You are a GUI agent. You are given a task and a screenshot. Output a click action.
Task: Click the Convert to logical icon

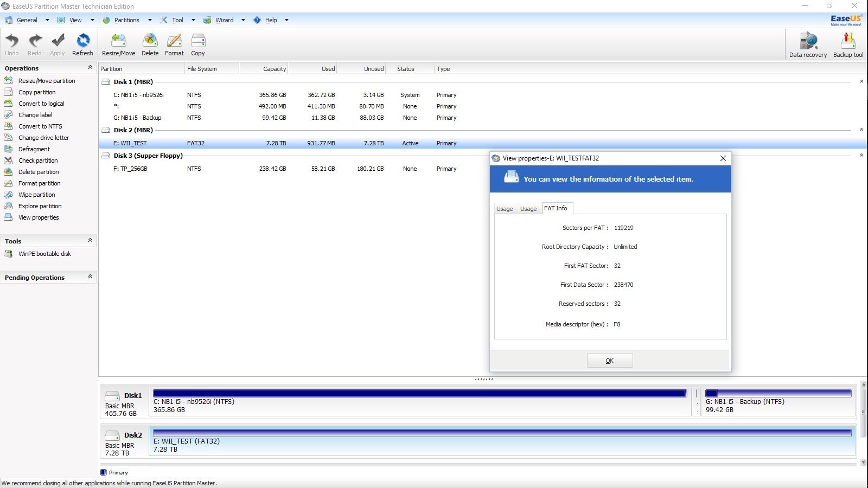8,103
